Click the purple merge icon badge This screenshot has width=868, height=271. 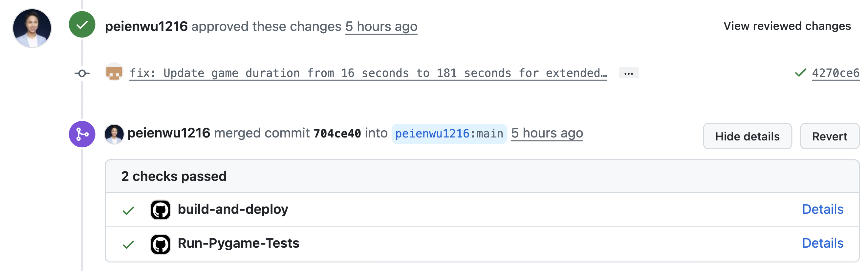pos(82,134)
